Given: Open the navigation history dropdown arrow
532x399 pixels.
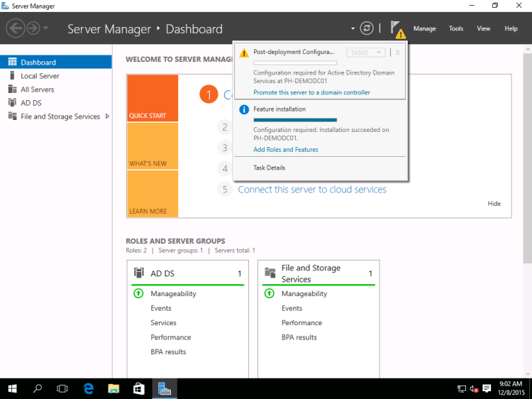Looking at the screenshot, I should point(46,28).
